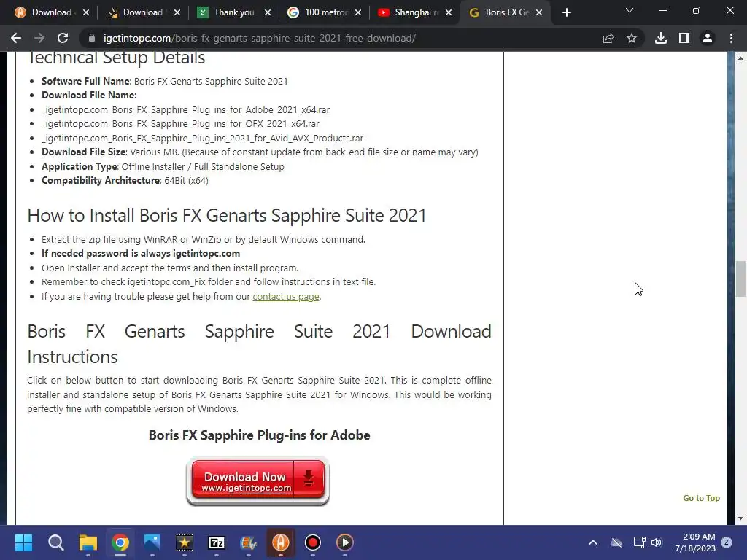Open taskbar Search
Viewport: 747px width, 560px height.
pos(55,542)
